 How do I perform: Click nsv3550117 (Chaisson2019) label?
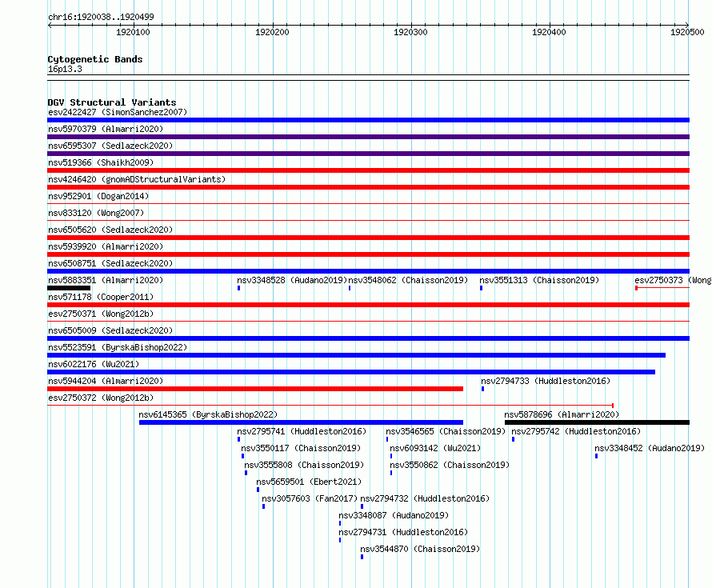click(301, 448)
